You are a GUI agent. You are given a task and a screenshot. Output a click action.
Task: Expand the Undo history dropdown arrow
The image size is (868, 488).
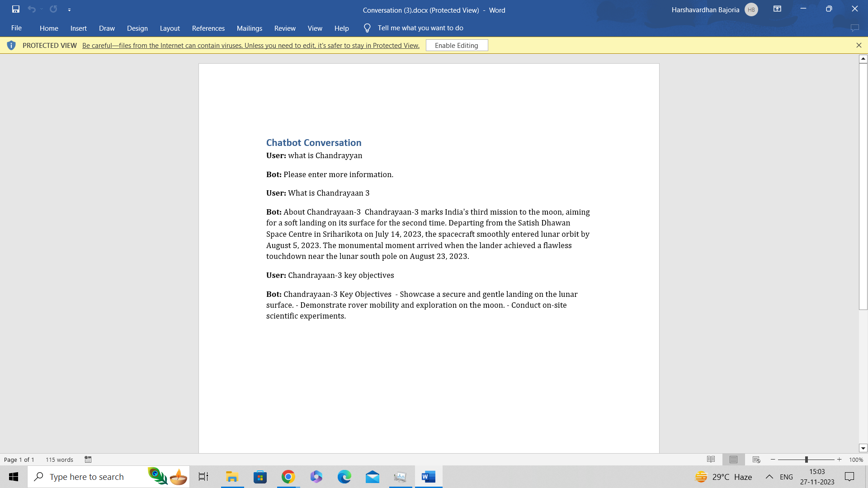click(x=42, y=9)
